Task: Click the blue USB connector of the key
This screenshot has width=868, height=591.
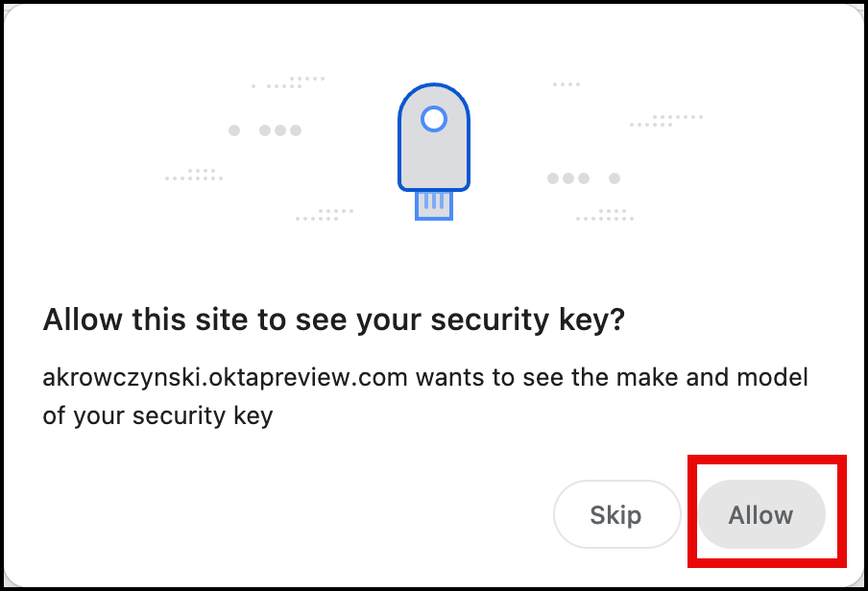Action: tap(434, 203)
